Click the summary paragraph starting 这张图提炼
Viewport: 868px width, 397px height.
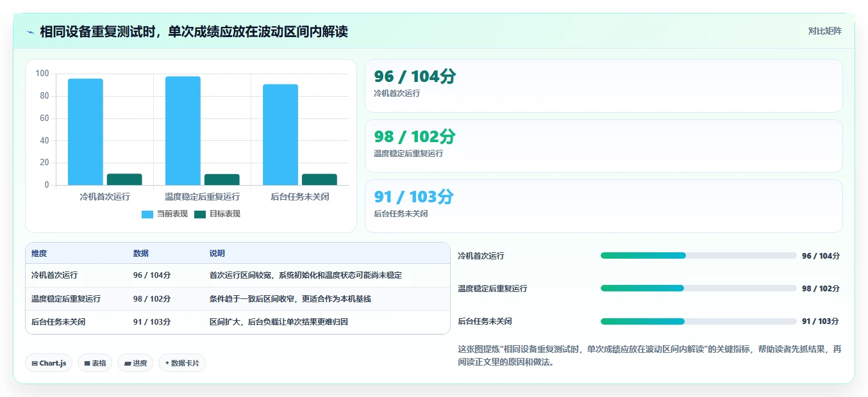coord(649,355)
